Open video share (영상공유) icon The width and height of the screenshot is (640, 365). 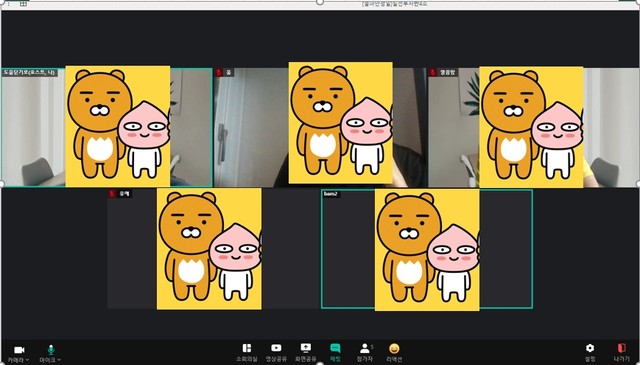point(276,348)
